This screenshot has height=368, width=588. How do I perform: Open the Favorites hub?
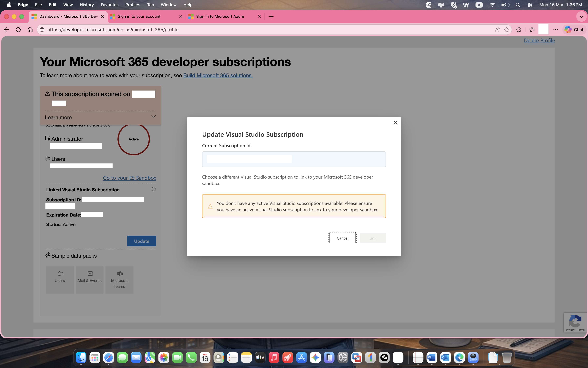532,30
